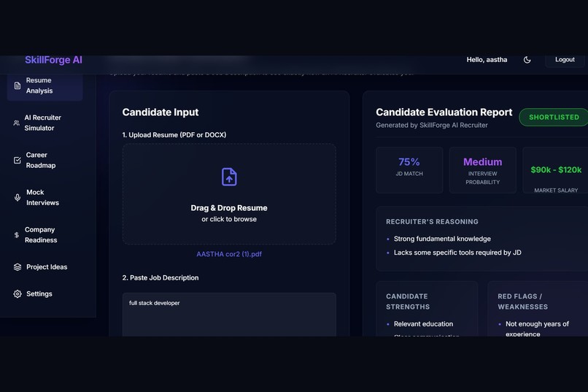Click the Resume Analysis document icon

click(18, 85)
